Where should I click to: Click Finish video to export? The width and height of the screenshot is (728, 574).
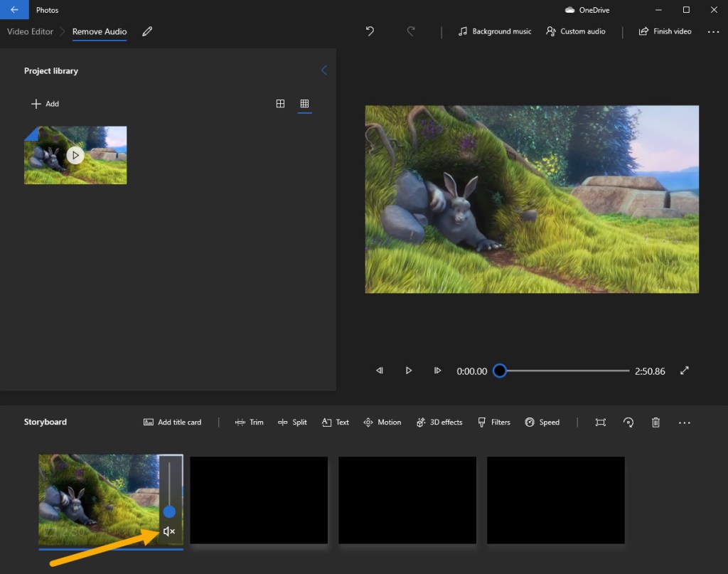pos(665,31)
